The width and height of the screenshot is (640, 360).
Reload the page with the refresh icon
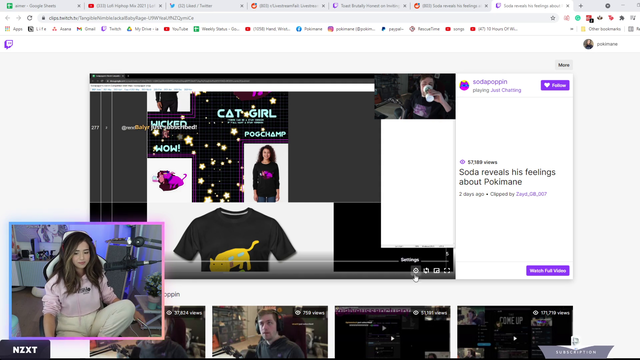pyautogui.click(x=29, y=18)
